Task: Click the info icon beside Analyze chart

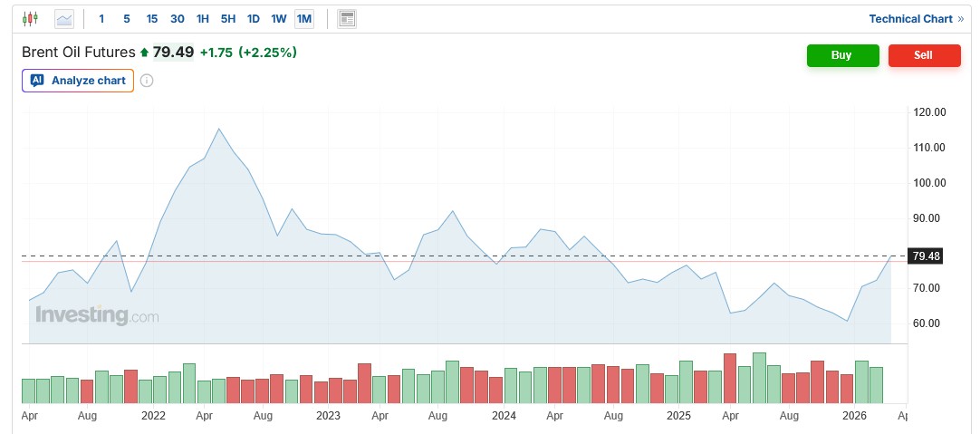Action: point(147,81)
